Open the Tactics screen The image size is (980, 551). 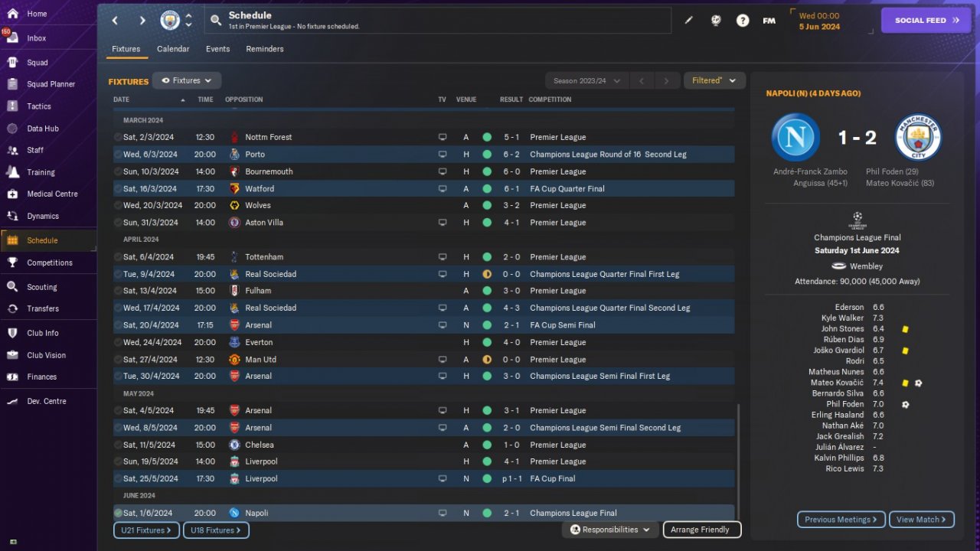48,106
